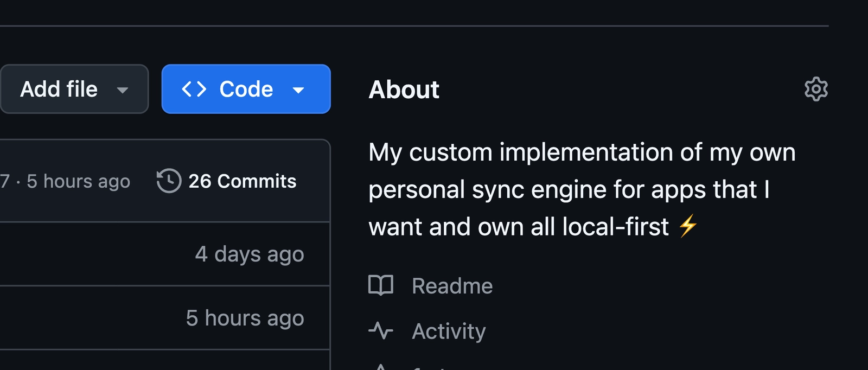Open the repository details gear settings

click(x=816, y=89)
